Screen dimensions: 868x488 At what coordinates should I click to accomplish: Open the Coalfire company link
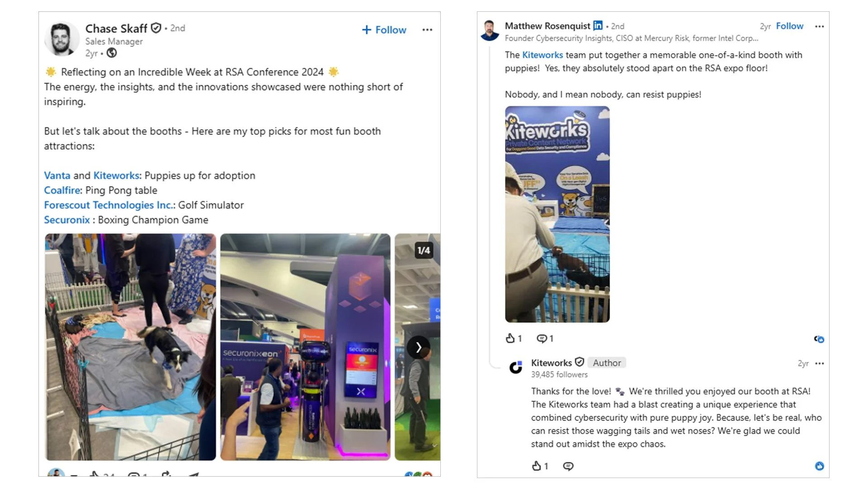pos(62,190)
